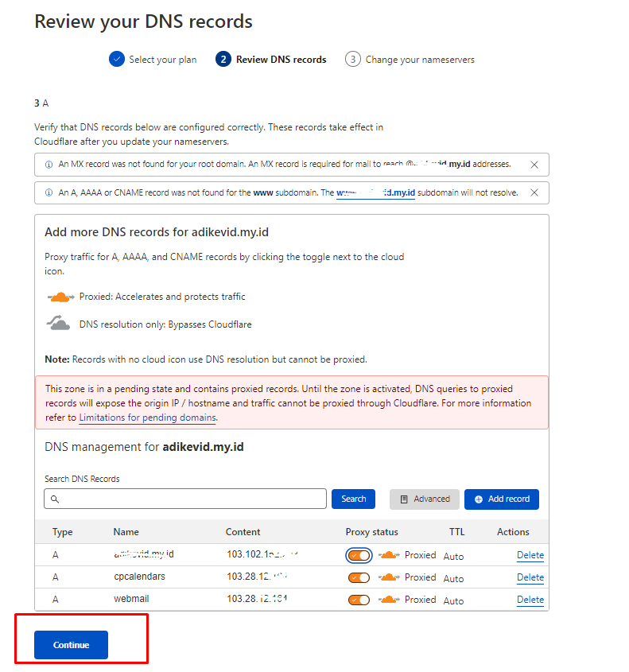629x672 pixels.
Task: Click the step 3 Change your nameservers circle
Action: click(x=352, y=59)
